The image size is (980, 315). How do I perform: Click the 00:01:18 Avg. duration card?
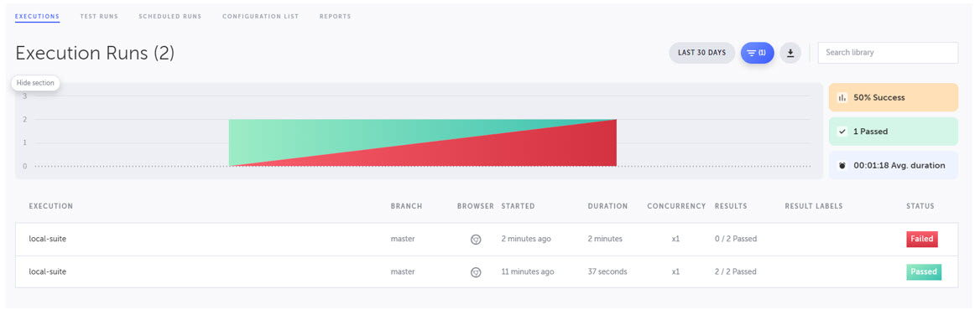point(893,165)
